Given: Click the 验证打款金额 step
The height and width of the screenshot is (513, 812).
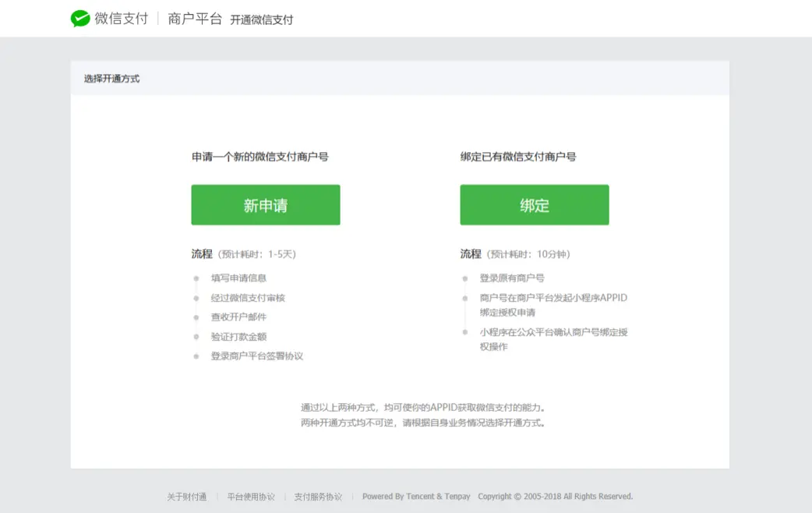Looking at the screenshot, I should point(238,337).
